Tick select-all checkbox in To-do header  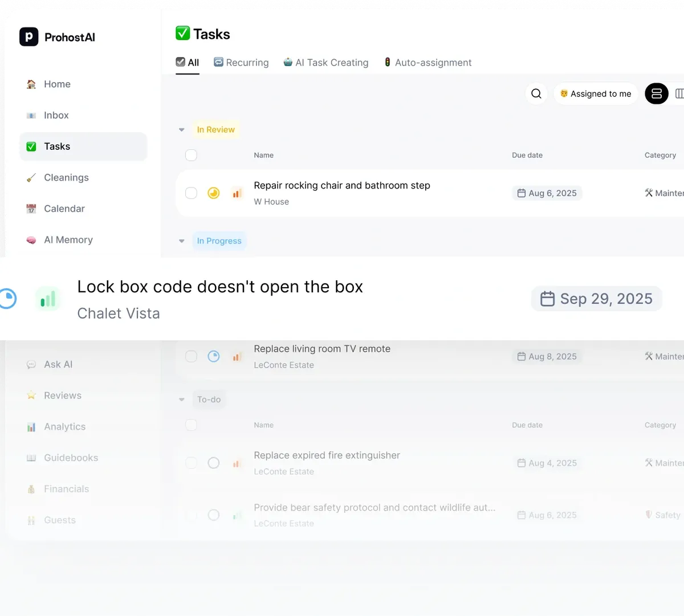192,425
